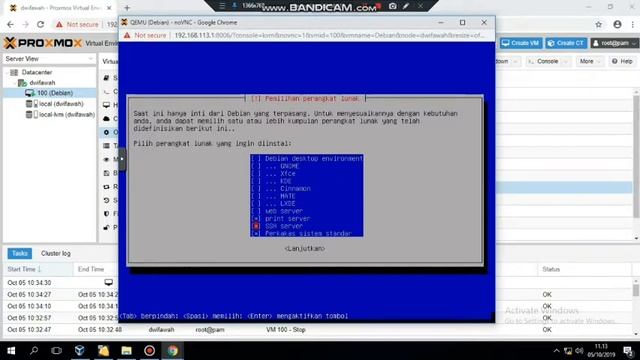
Task: Open the More dropdown
Action: tap(590, 61)
